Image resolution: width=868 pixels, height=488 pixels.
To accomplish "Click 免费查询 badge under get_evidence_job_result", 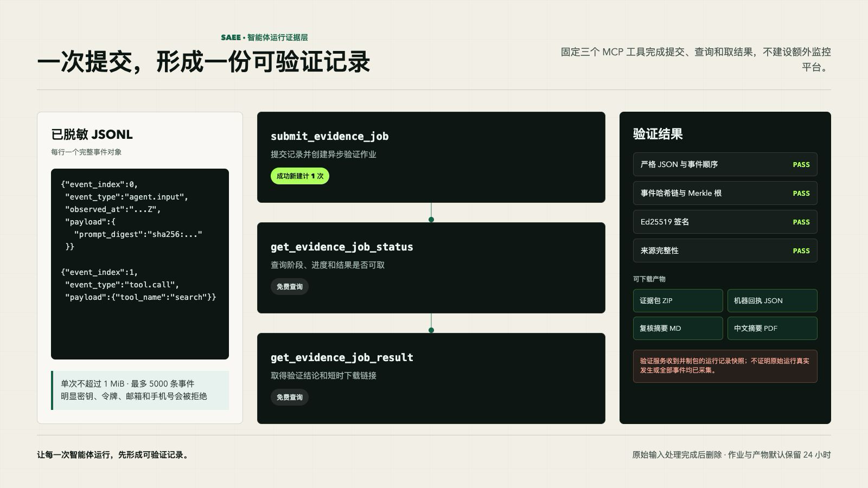I will pyautogui.click(x=290, y=397).
